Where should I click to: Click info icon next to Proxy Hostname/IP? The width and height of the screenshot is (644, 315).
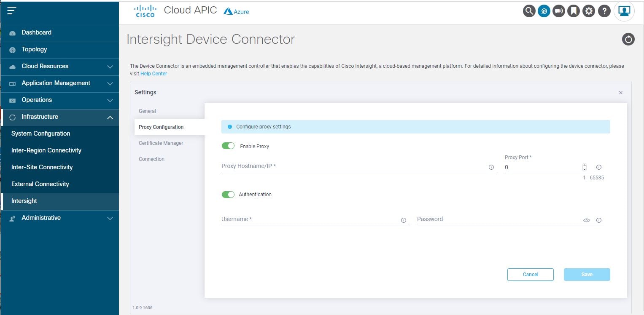pos(491,167)
